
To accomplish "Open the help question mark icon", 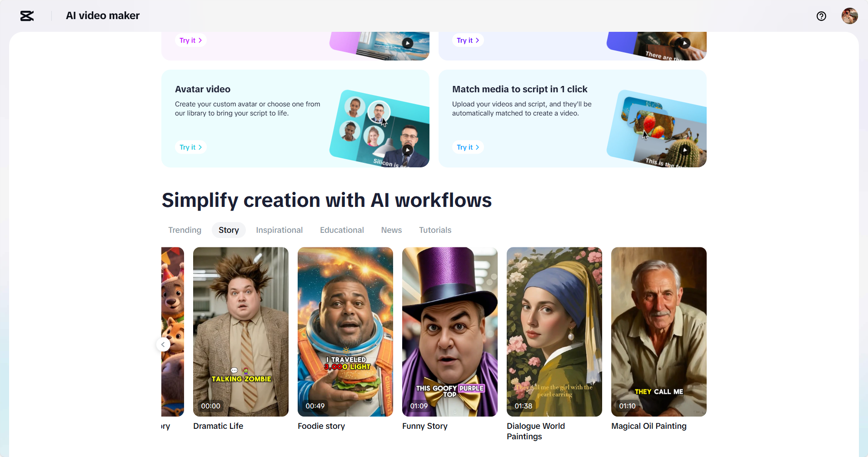I will pos(821,16).
